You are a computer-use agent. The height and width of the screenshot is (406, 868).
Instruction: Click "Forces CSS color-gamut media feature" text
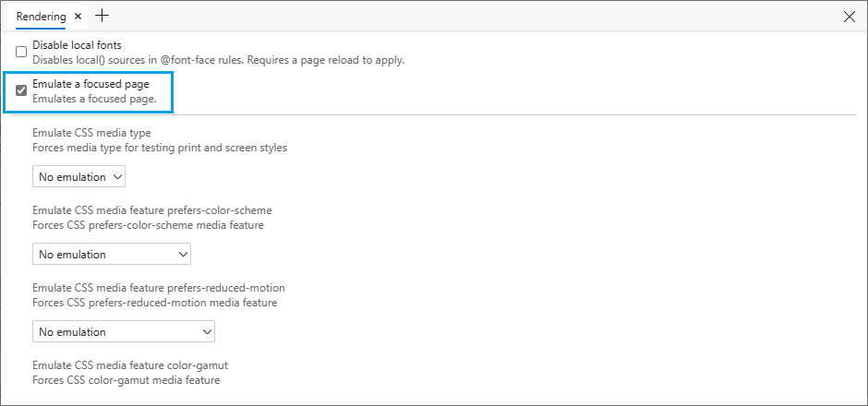[126, 380]
